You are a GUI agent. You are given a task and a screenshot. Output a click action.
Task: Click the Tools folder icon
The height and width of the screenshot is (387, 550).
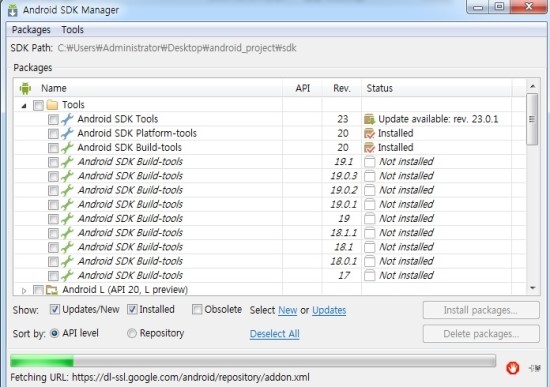(x=52, y=105)
